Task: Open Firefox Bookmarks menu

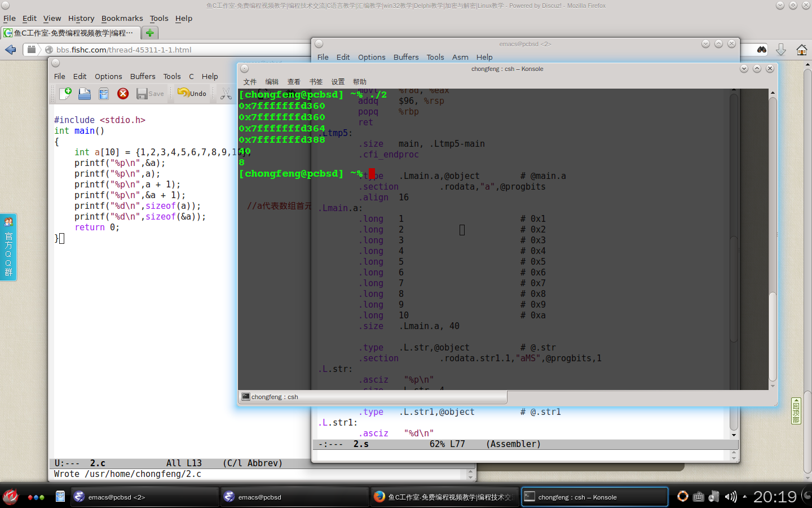Action: (122, 18)
